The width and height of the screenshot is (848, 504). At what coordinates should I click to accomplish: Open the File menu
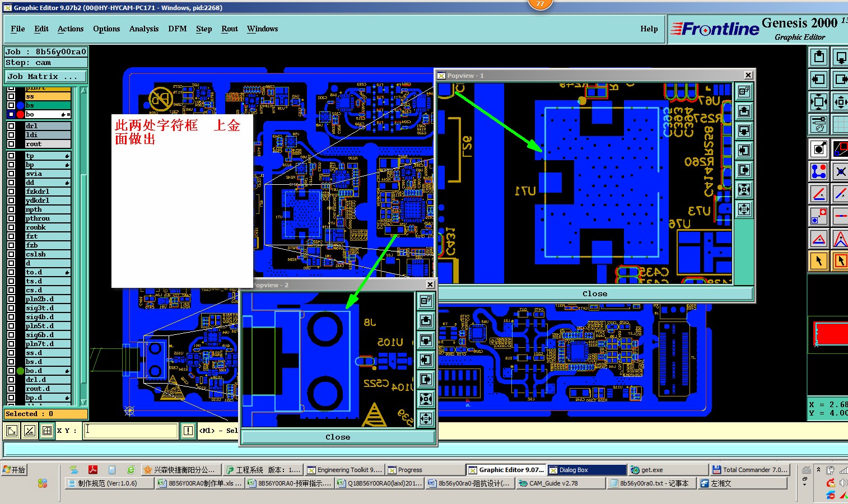tap(18, 29)
